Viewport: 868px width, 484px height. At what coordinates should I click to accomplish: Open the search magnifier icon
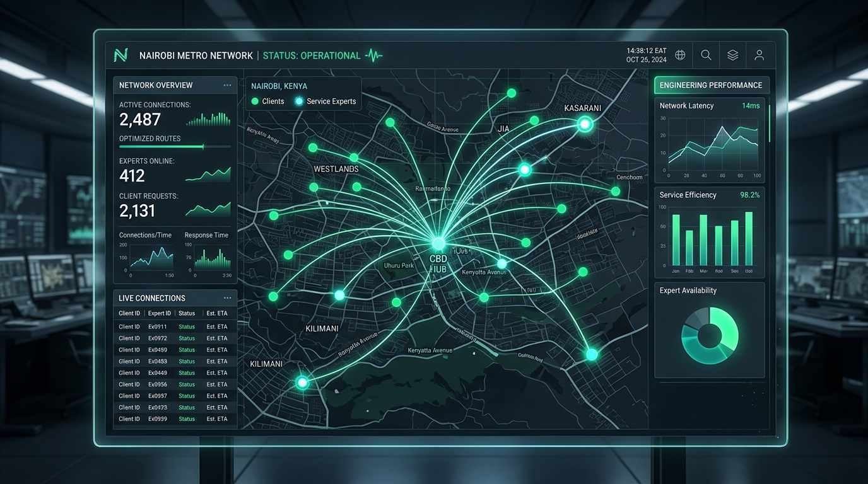pyautogui.click(x=706, y=55)
